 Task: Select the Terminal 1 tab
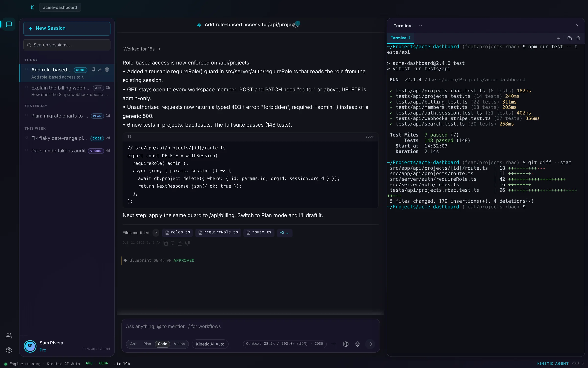(x=400, y=38)
